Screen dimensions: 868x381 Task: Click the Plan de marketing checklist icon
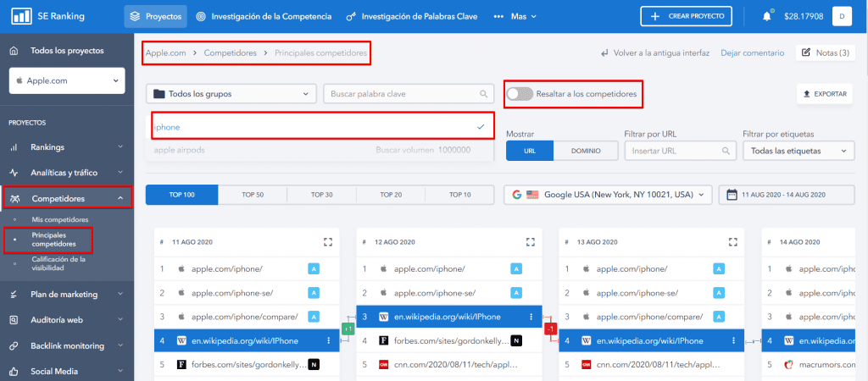point(14,294)
